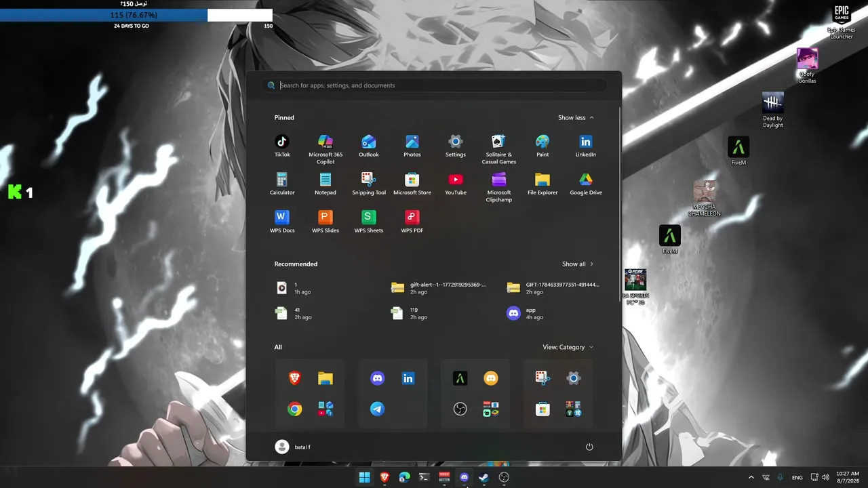868x488 pixels.
Task: Launch FiveM from the All section
Action: pos(460,378)
